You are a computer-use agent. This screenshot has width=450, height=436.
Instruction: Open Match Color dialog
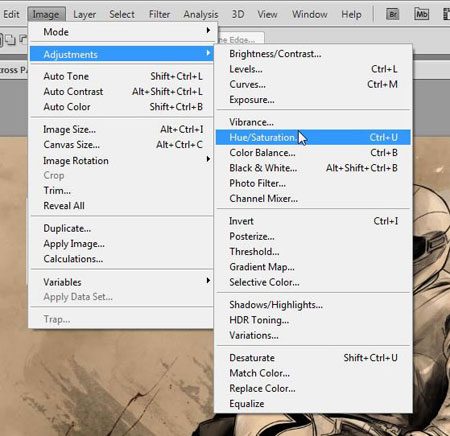(313, 373)
